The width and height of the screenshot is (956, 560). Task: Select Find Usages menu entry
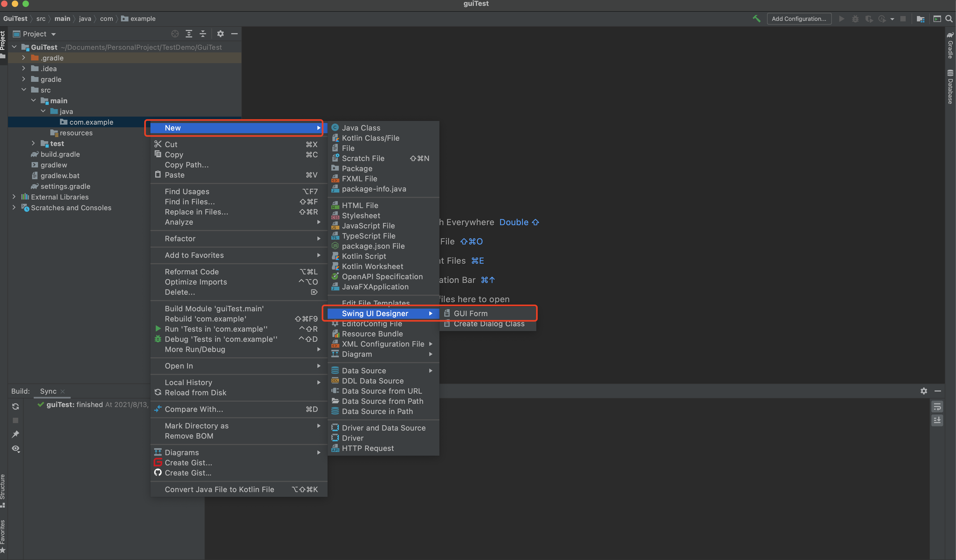(239, 191)
